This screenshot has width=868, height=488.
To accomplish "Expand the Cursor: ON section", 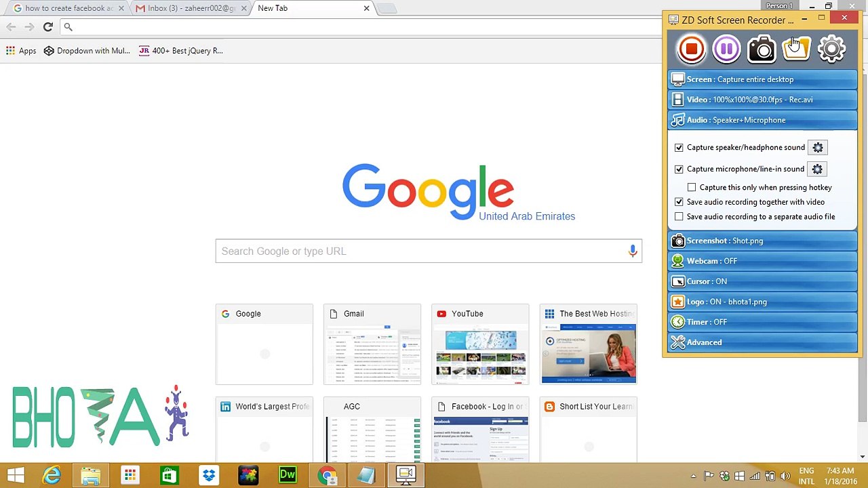I will (763, 281).
